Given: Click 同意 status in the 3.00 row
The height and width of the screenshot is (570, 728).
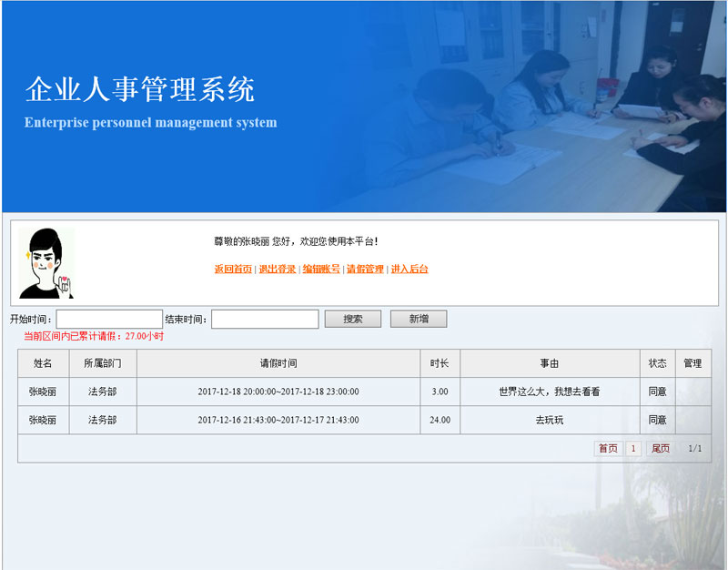Looking at the screenshot, I should 657,392.
